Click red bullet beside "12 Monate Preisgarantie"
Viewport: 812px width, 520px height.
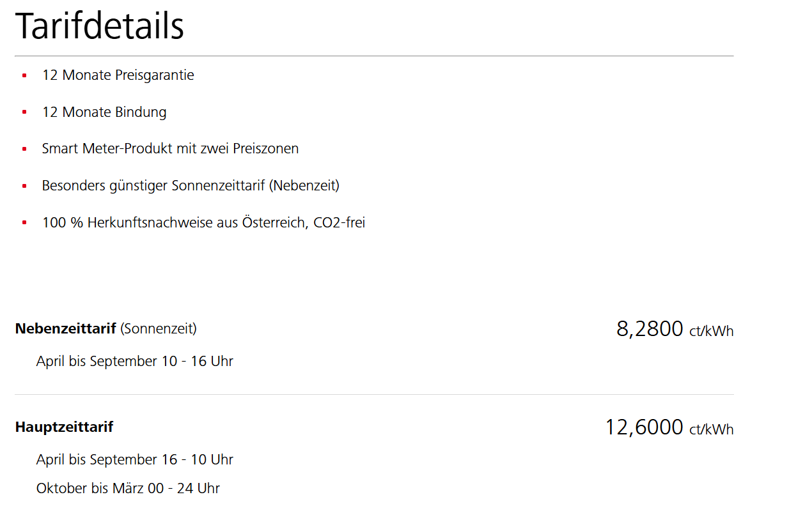tap(24, 75)
